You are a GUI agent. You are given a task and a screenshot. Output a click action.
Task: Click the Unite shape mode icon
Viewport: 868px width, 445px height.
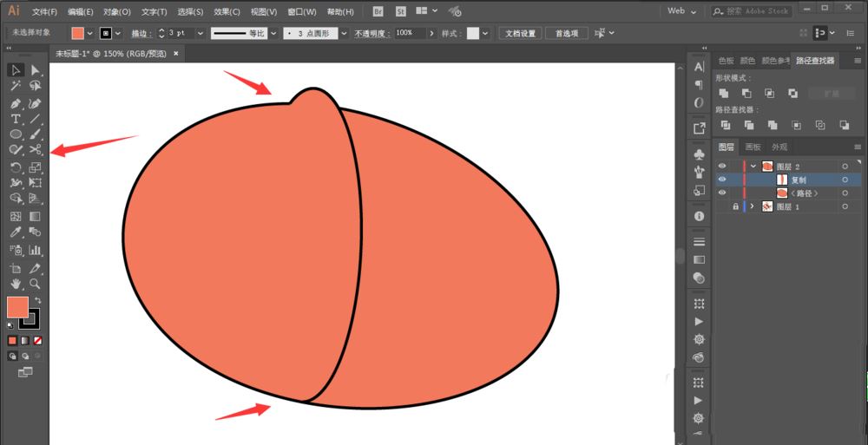pos(722,93)
